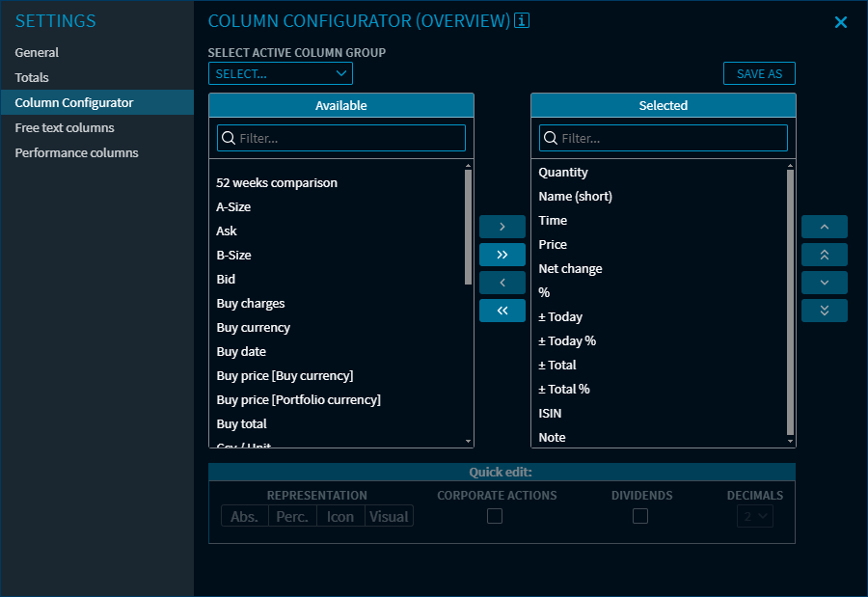Move the highlighted column up one position

[x=824, y=226]
